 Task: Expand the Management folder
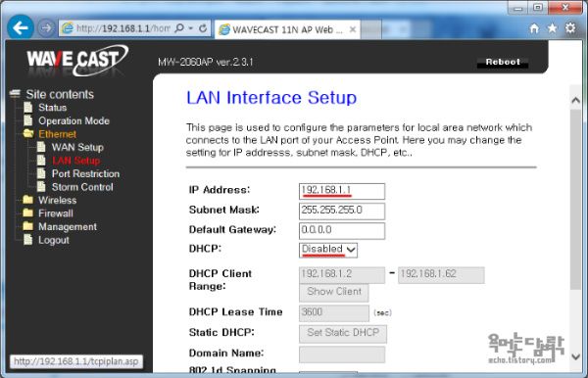(x=68, y=226)
